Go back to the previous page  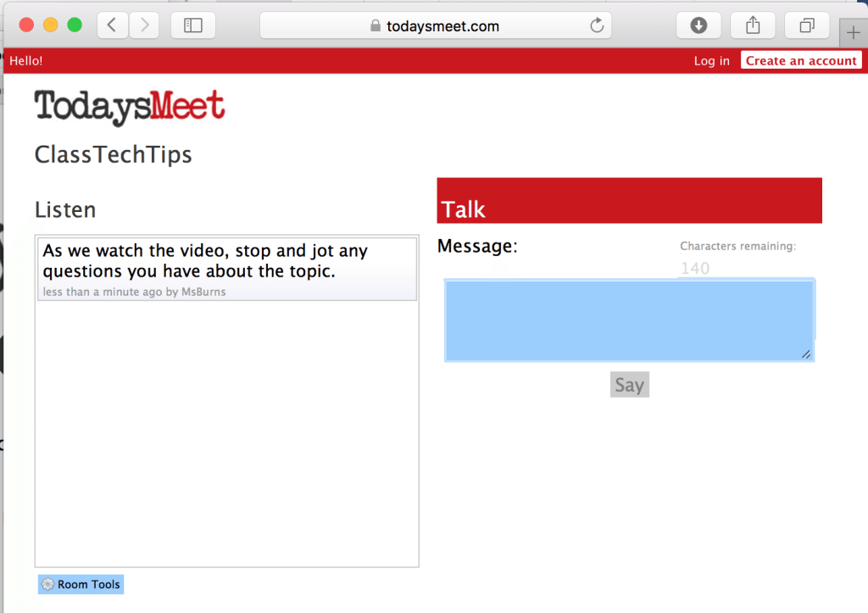point(111,25)
